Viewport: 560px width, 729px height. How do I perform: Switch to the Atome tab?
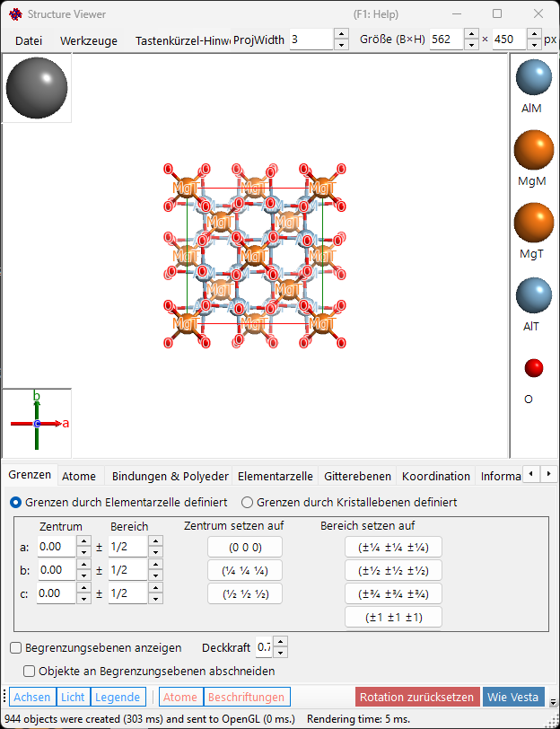(x=79, y=476)
